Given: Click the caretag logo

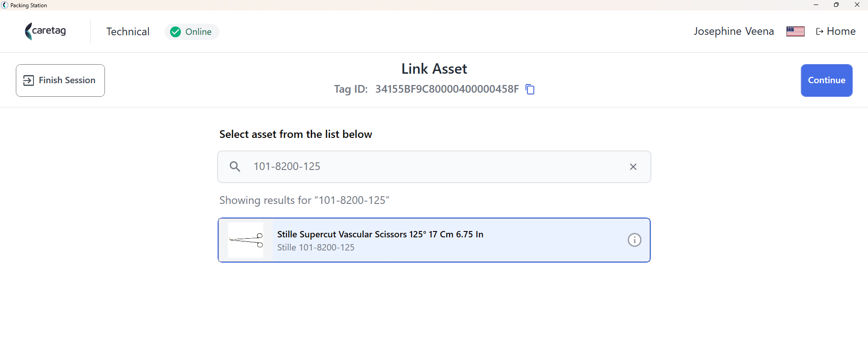Looking at the screenshot, I should (45, 31).
